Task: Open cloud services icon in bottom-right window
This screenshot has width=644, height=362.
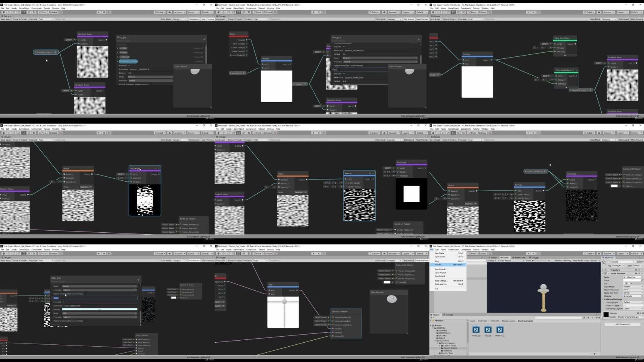Action: tap(599, 253)
